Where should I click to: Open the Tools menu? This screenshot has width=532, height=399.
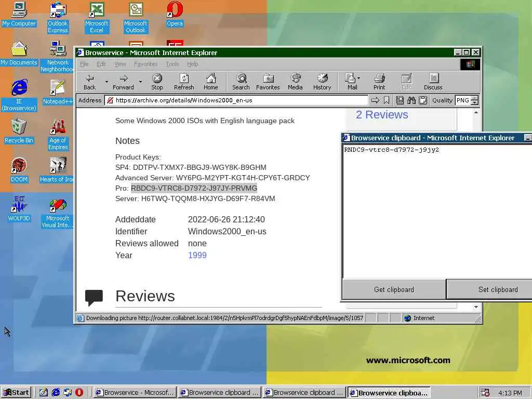172,64
